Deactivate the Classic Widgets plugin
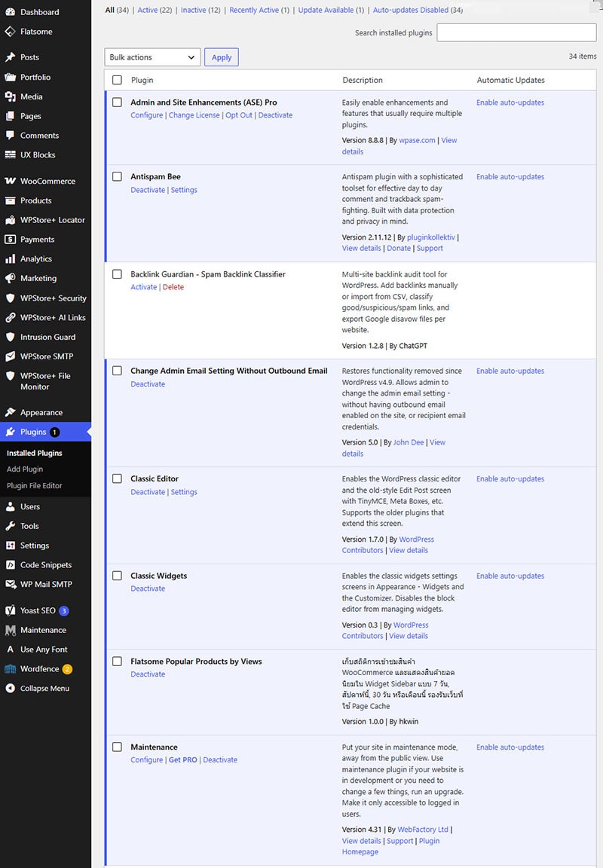Image resolution: width=603 pixels, height=868 pixels. pyautogui.click(x=148, y=588)
